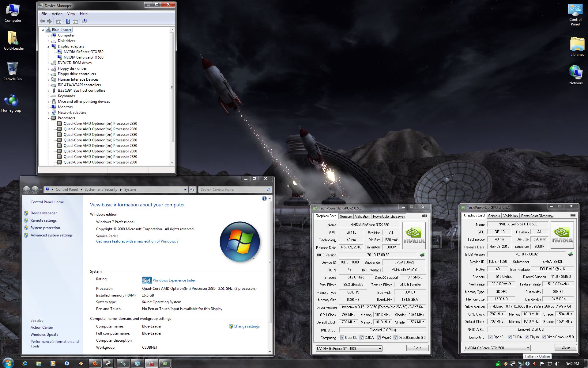
Task: Click Close button in left GPU-Z window
Action: (x=417, y=348)
